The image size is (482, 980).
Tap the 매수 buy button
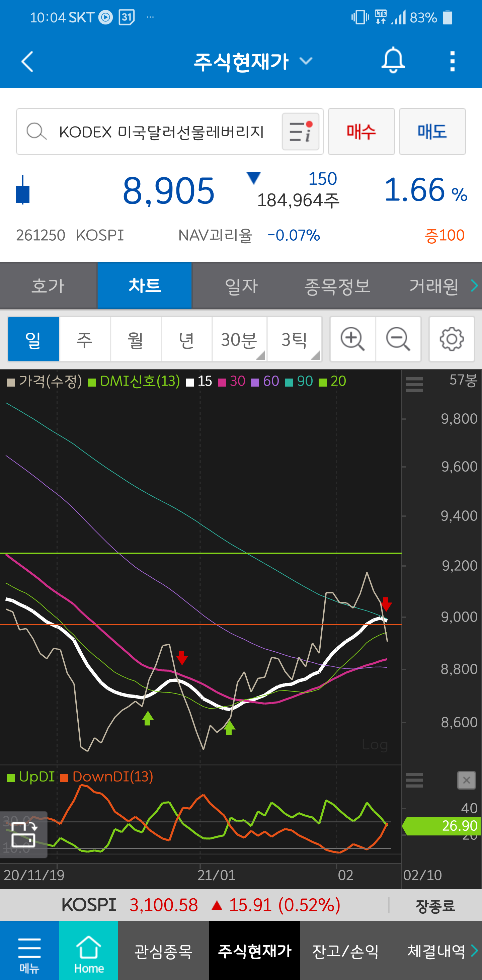click(x=361, y=132)
